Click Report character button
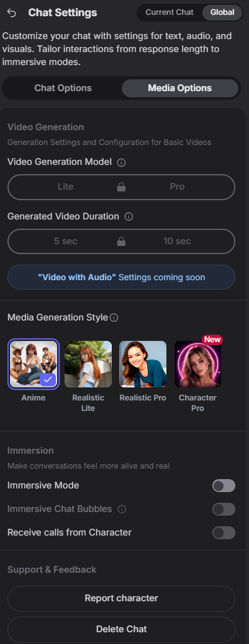Viewport: 249px width, 644px height. pos(122,598)
